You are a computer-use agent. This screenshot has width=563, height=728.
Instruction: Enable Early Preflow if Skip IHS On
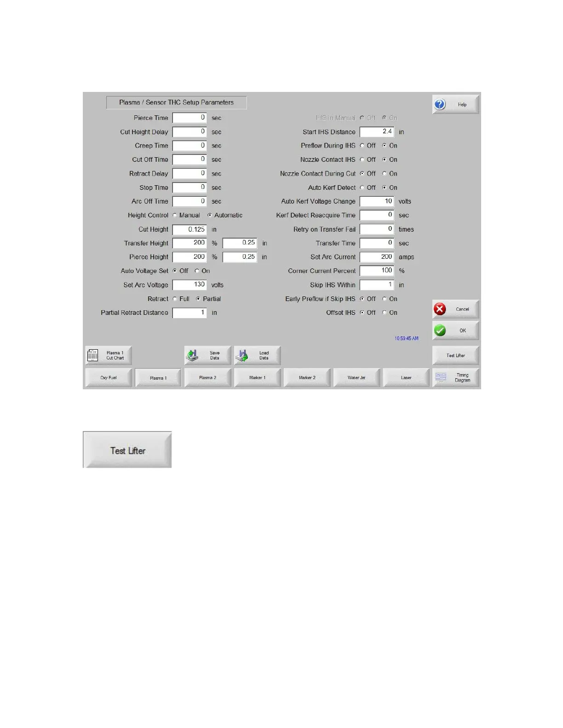click(x=385, y=299)
